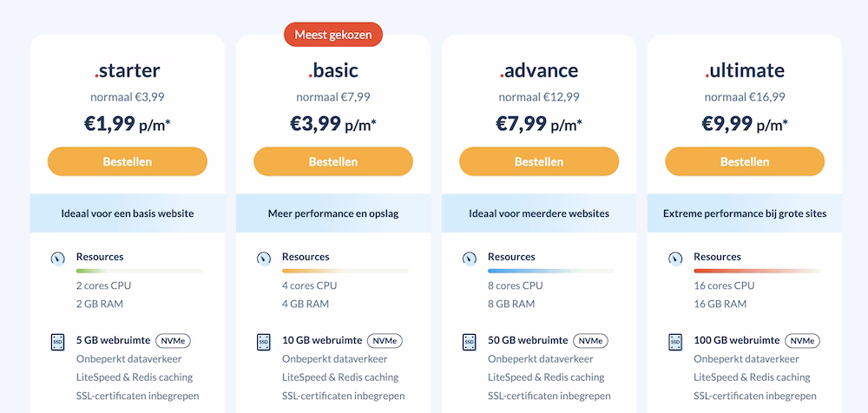The height and width of the screenshot is (413, 868).
Task: Click the NVMe badge next to 5 GB webruimte
Action: pos(174,340)
